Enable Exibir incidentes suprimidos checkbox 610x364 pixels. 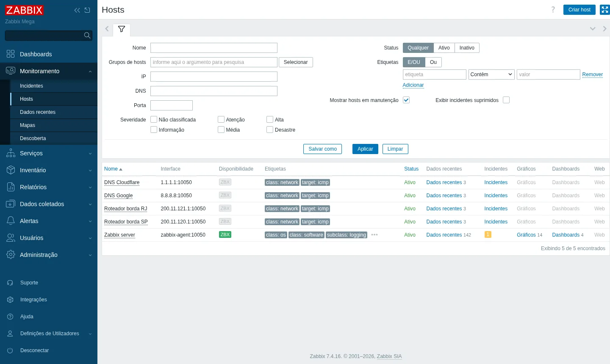point(506,100)
